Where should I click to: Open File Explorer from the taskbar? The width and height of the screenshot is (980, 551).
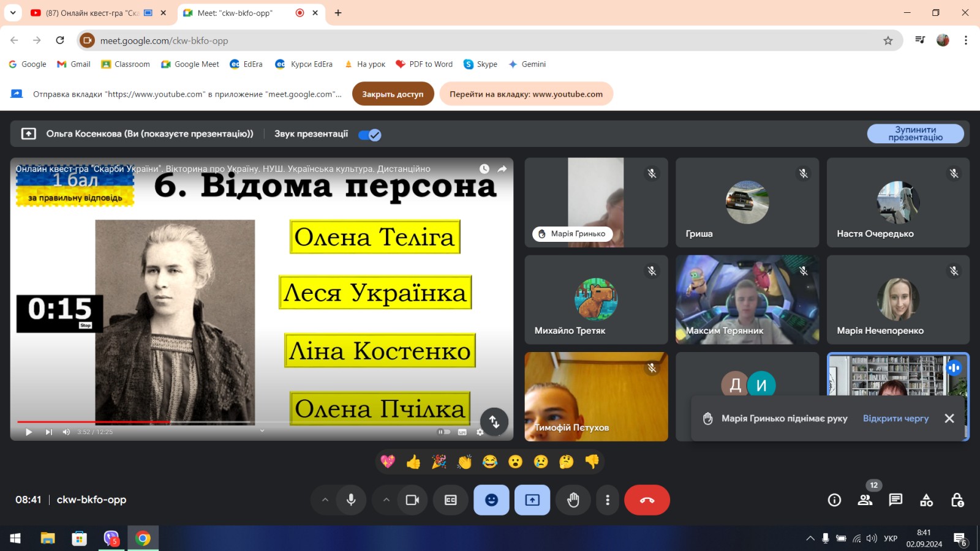pos(48,538)
